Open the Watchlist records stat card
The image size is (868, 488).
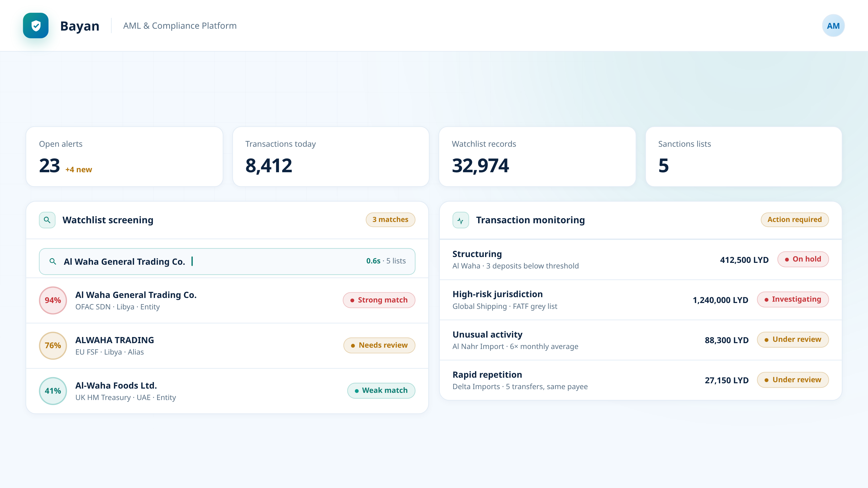pyautogui.click(x=537, y=157)
